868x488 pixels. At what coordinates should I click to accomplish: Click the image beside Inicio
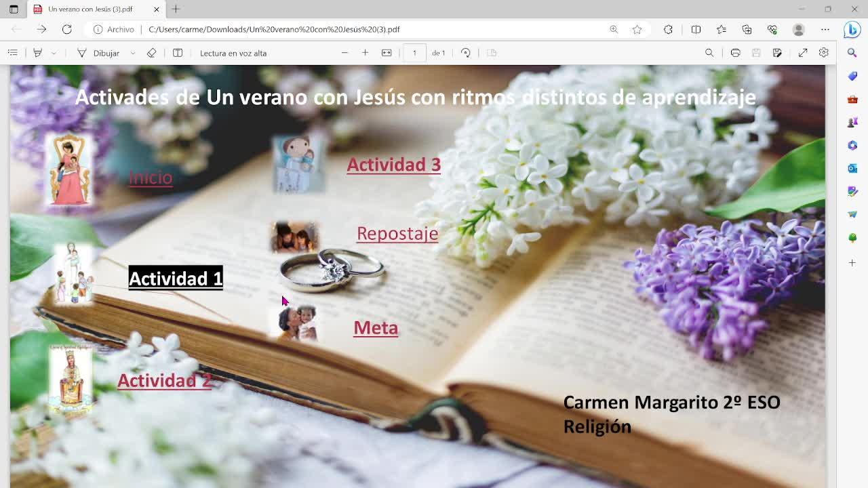[68, 169]
